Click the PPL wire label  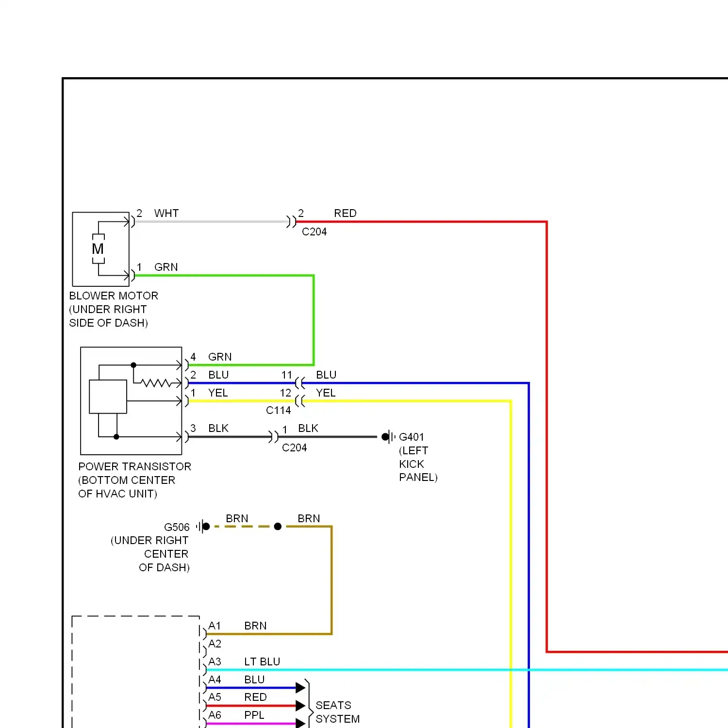[x=254, y=715]
